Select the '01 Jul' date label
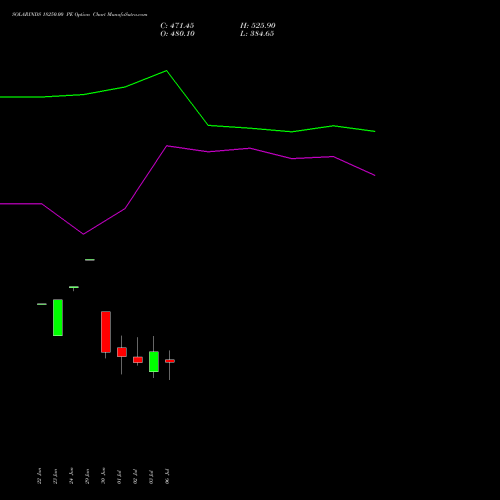The image size is (500, 500). pyautogui.click(x=119, y=477)
